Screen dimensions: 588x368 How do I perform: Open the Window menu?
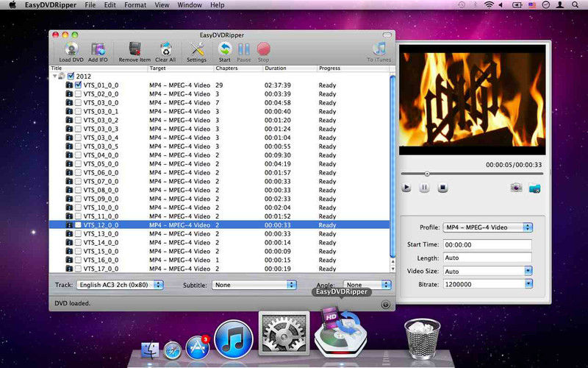pyautogui.click(x=190, y=5)
